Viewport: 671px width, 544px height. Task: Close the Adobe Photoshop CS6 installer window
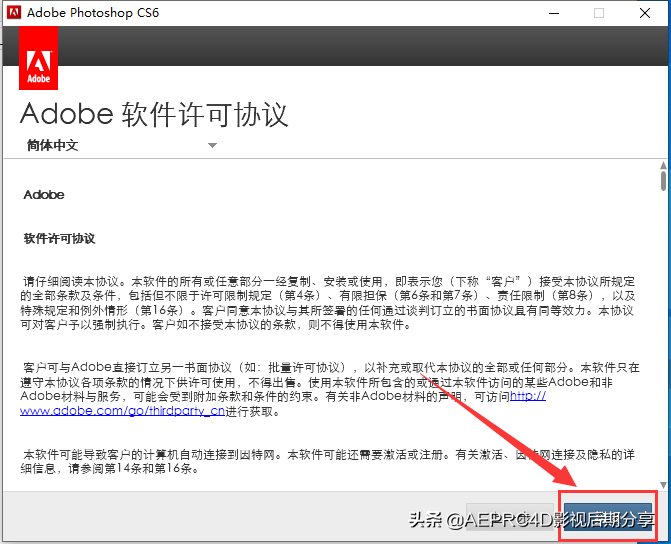[645, 13]
